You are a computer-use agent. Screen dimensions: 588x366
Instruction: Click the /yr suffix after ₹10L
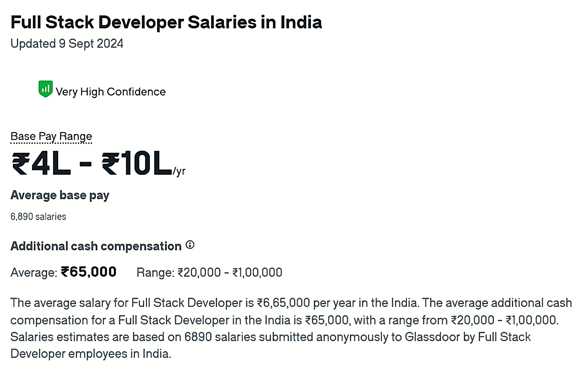pyautogui.click(x=179, y=171)
